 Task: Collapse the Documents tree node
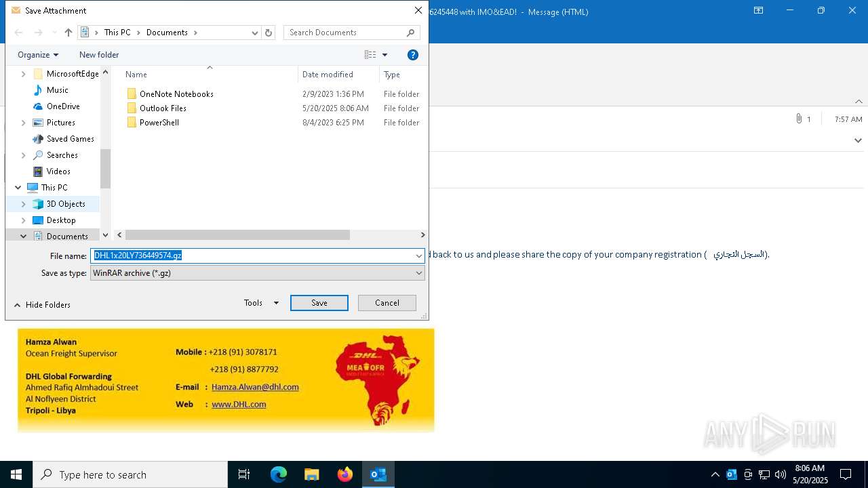pos(24,236)
